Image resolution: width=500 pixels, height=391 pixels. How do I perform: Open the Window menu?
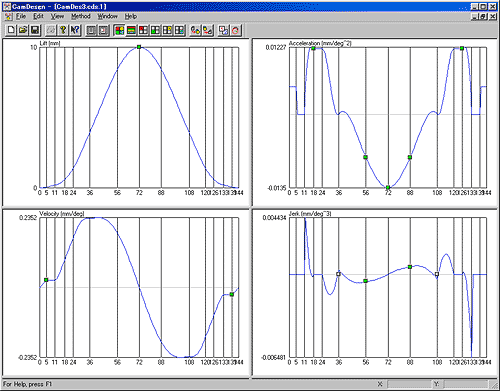107,16
